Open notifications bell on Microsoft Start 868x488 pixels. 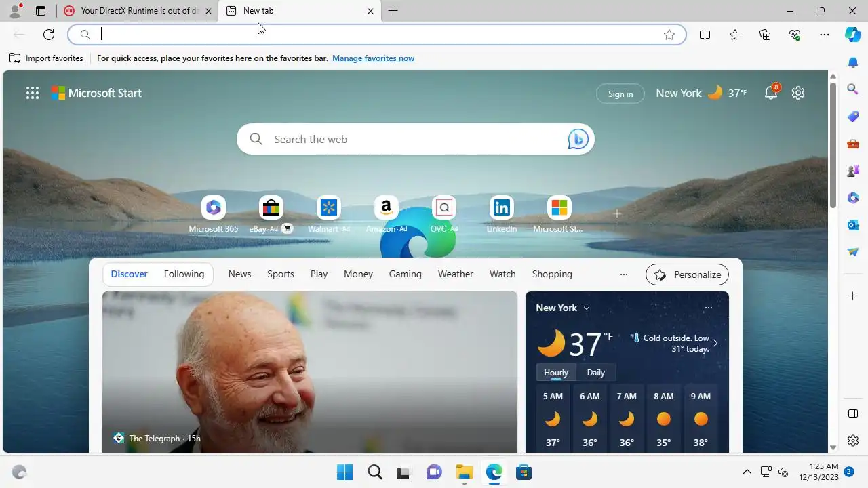(x=771, y=93)
